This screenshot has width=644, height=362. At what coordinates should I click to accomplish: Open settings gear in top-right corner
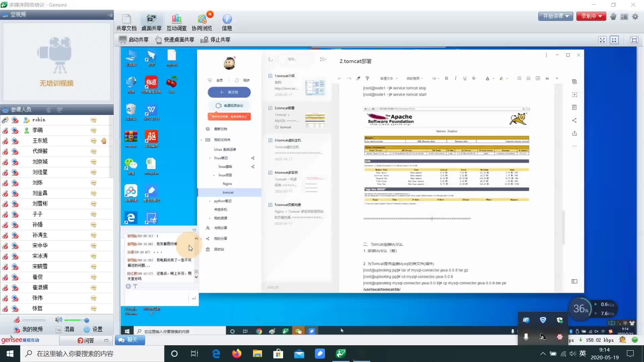tap(635, 16)
